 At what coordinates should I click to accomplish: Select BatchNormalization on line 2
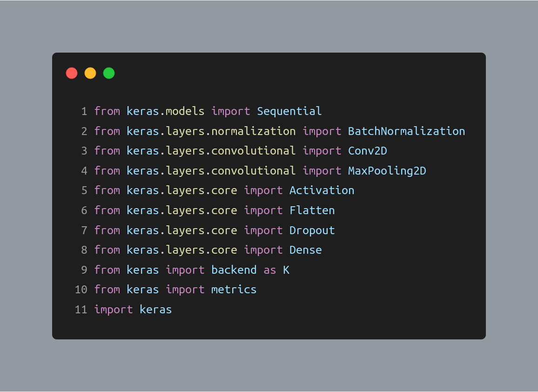pyautogui.click(x=407, y=131)
